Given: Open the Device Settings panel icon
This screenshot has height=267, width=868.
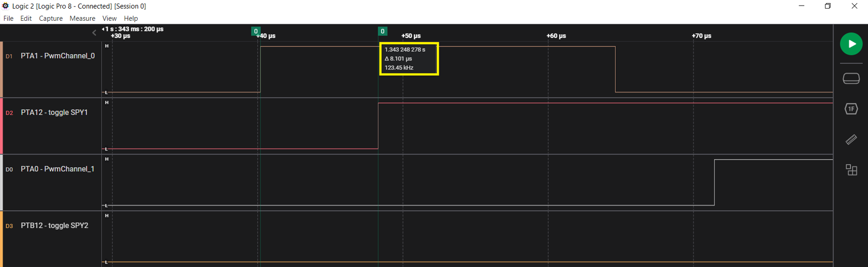Looking at the screenshot, I should [x=851, y=79].
